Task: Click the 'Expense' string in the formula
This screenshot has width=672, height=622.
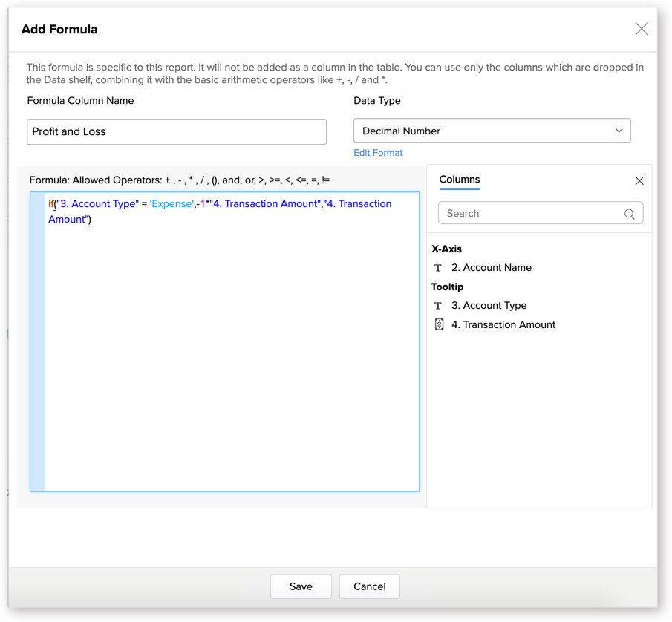Action: point(172,203)
